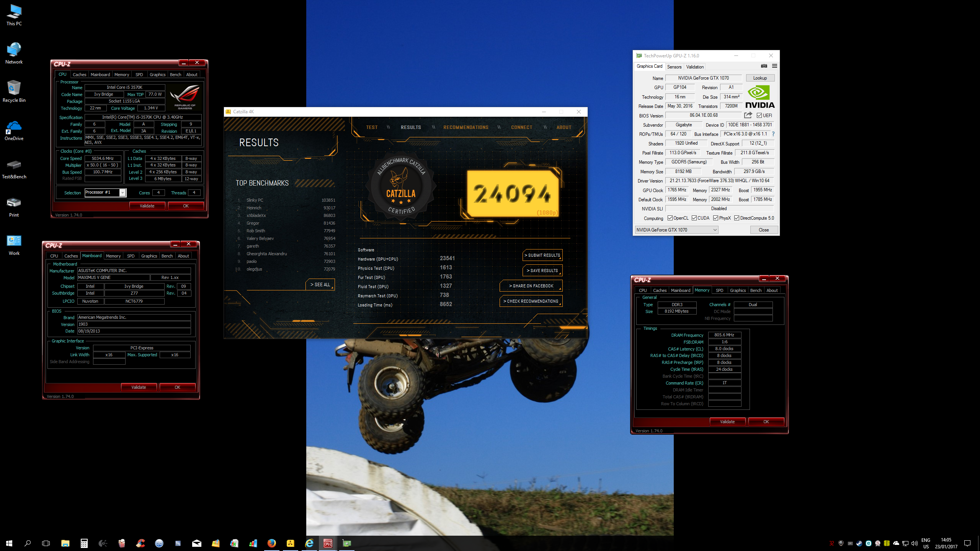Image resolution: width=980 pixels, height=551 pixels.
Task: Open the Test&Bench desktop icon
Action: point(14,168)
